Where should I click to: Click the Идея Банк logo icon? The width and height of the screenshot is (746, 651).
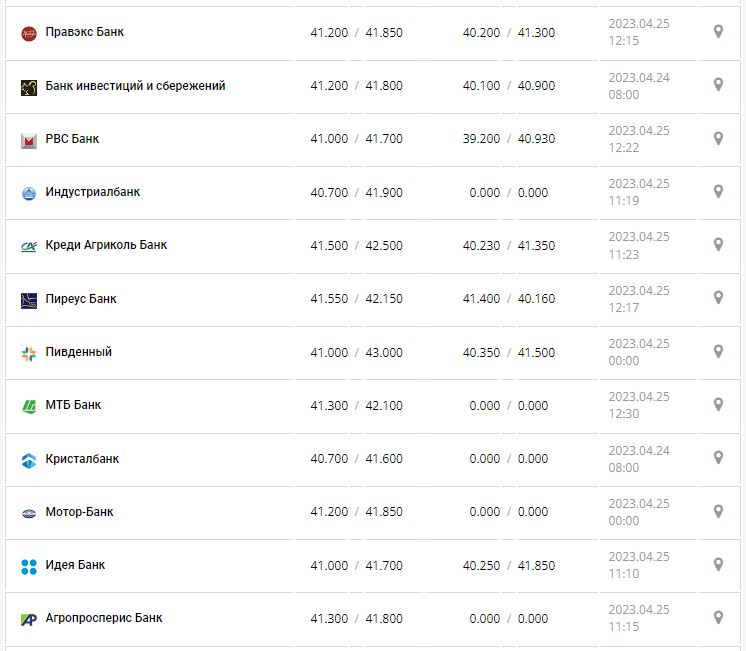pos(29,566)
